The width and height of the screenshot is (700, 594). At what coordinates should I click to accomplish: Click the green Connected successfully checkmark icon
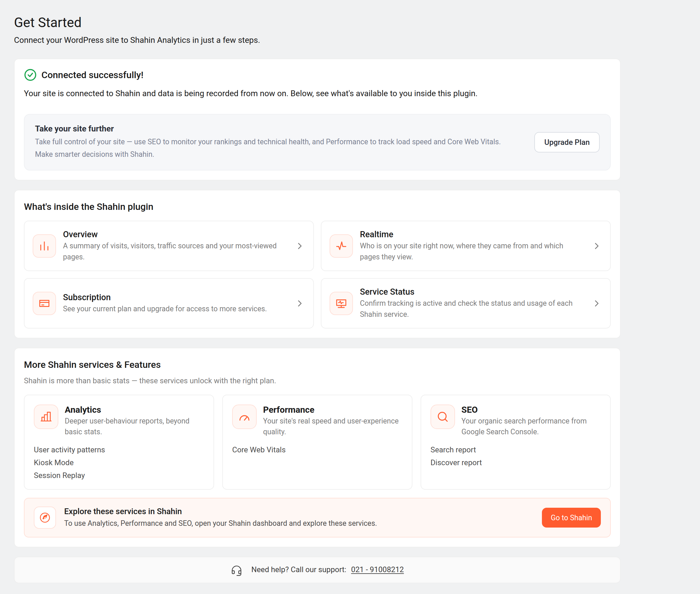[x=30, y=75]
